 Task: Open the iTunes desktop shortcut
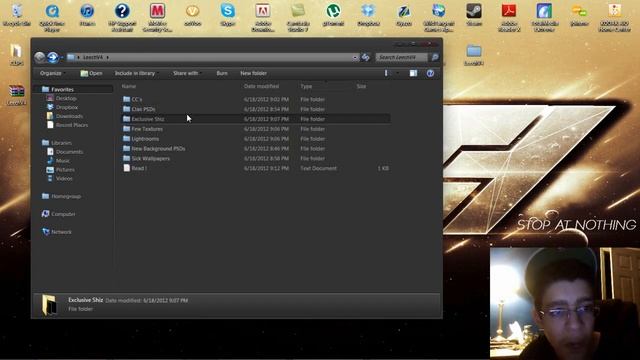point(87,14)
